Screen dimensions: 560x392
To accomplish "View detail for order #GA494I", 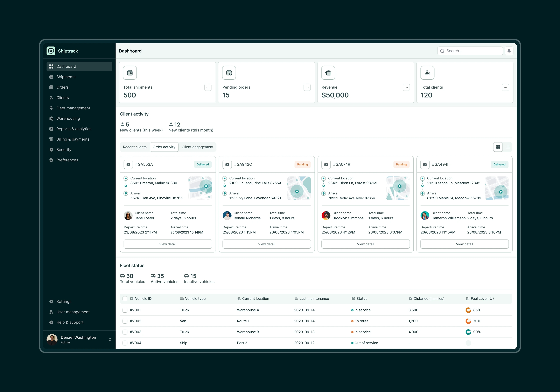I will click(x=464, y=244).
